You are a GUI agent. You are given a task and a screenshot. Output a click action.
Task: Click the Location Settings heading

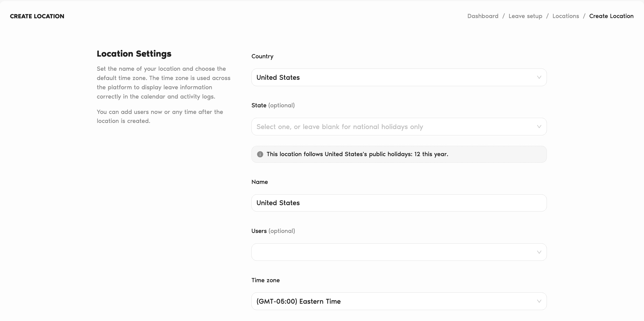click(x=134, y=54)
